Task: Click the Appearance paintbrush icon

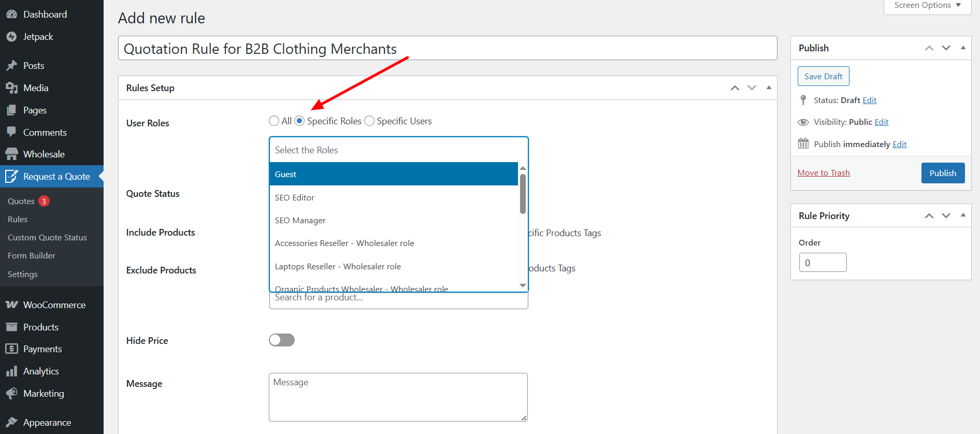Action: click(x=11, y=423)
